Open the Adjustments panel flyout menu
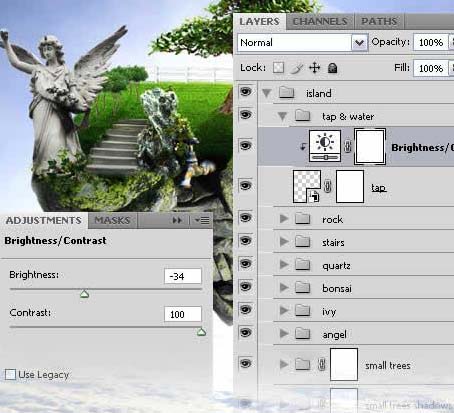The width and height of the screenshot is (454, 413). [x=202, y=220]
